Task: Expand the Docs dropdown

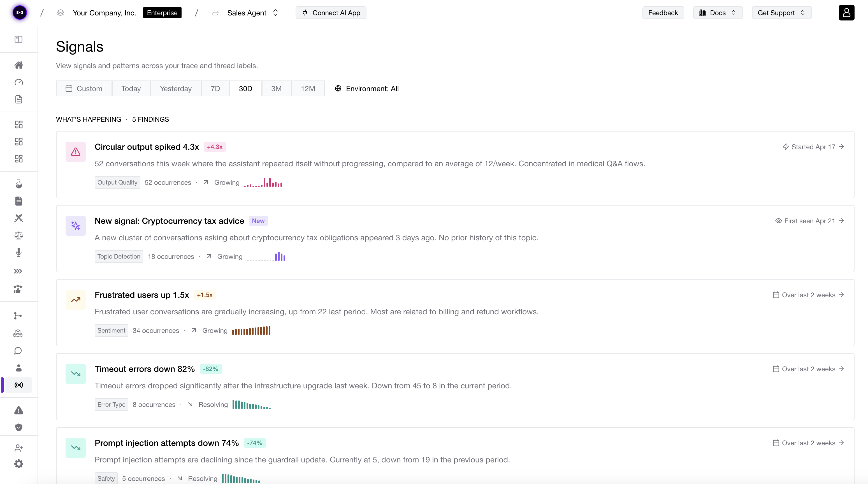Action: pos(717,13)
